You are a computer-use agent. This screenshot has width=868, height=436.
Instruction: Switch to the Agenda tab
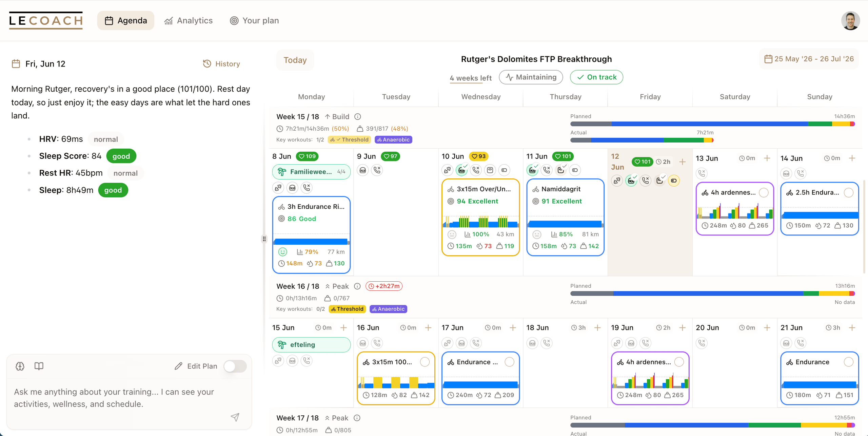point(126,21)
